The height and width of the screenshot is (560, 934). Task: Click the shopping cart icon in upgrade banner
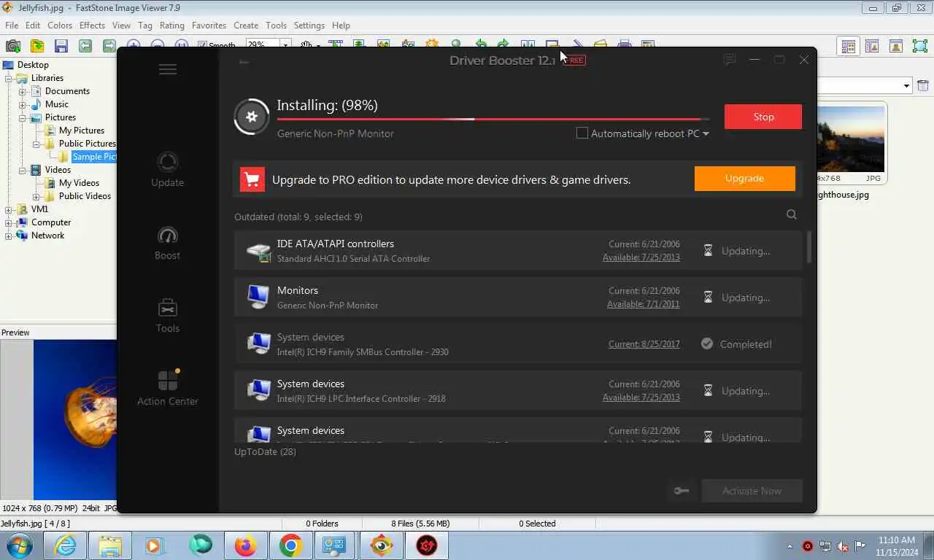[x=252, y=179]
